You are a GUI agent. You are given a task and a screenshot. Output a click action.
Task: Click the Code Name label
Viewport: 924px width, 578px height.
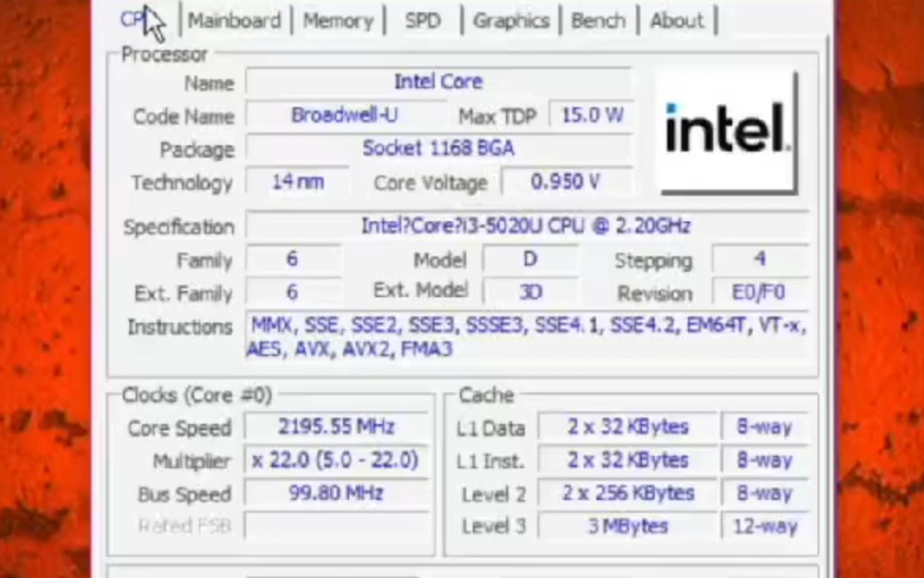[183, 117]
